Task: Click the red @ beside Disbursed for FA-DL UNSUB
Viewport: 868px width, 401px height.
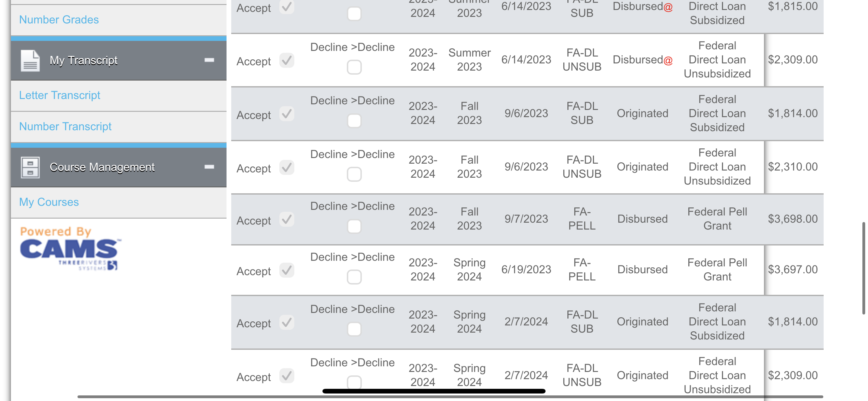Action: click(668, 60)
